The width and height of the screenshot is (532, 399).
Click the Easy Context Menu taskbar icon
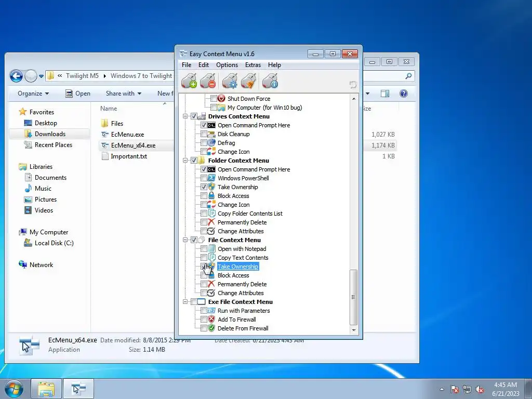pyautogui.click(x=79, y=389)
